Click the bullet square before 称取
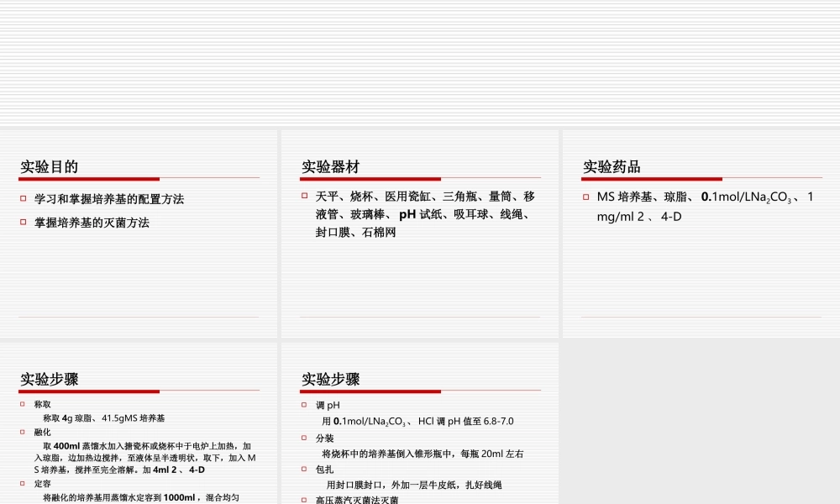Viewport: 840px width, 504px height. (22, 404)
